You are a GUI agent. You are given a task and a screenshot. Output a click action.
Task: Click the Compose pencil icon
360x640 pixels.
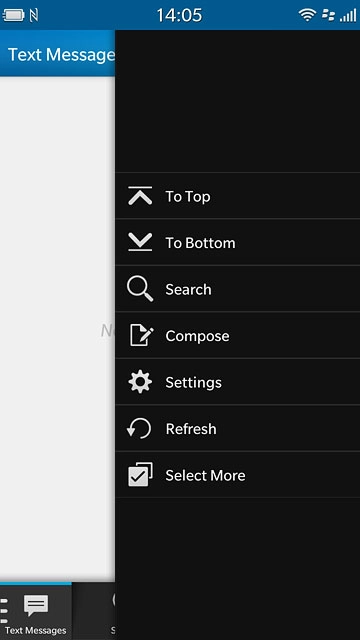(141, 336)
